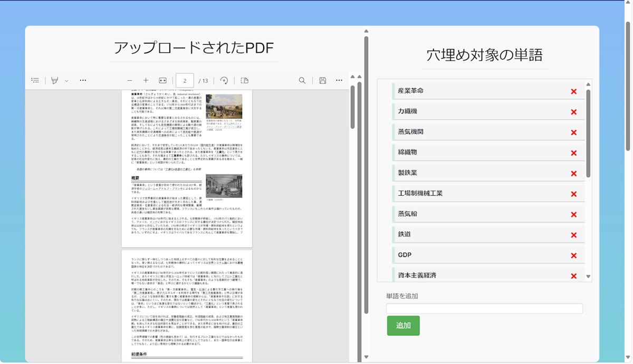Select the word row 綿織物
Viewport: 633px width, 364px height.
(x=488, y=152)
